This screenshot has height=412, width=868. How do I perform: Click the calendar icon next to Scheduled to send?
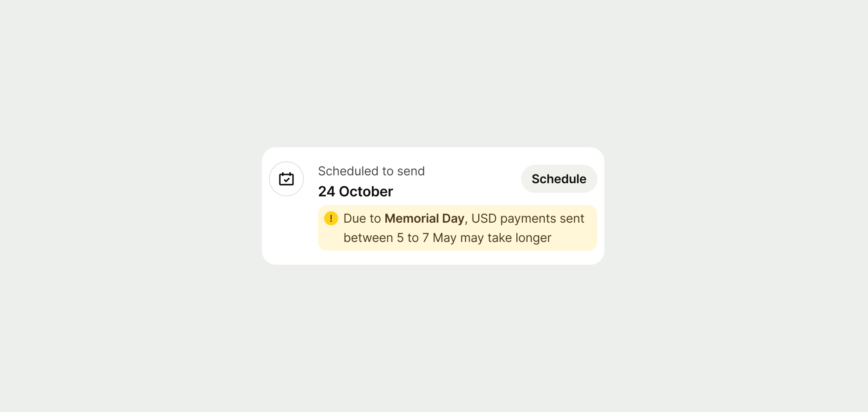[x=286, y=179]
